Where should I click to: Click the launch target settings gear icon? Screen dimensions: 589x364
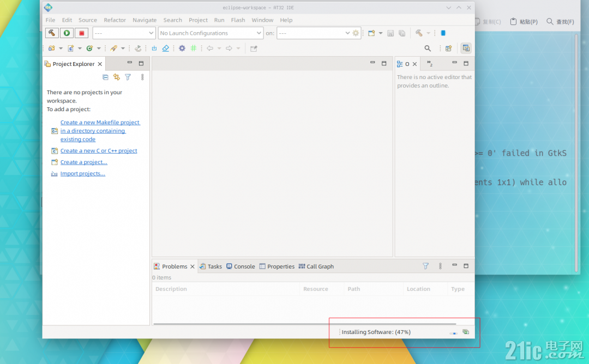(356, 33)
